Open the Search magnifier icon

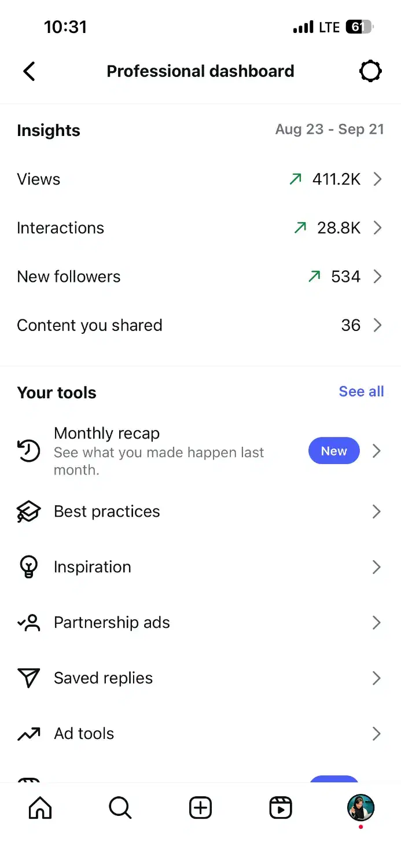click(x=120, y=808)
